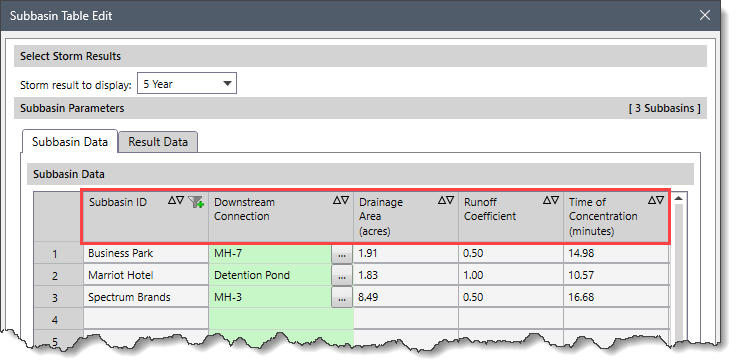The image size is (736, 360).
Task: Click Marriot Hotel runoff coefficient 1.00
Action: point(511,276)
